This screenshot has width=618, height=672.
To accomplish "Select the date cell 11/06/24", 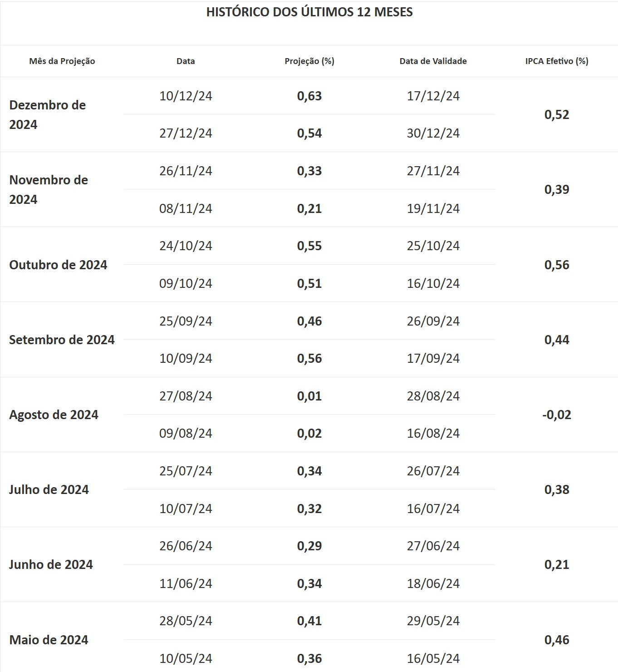I will click(x=186, y=583).
